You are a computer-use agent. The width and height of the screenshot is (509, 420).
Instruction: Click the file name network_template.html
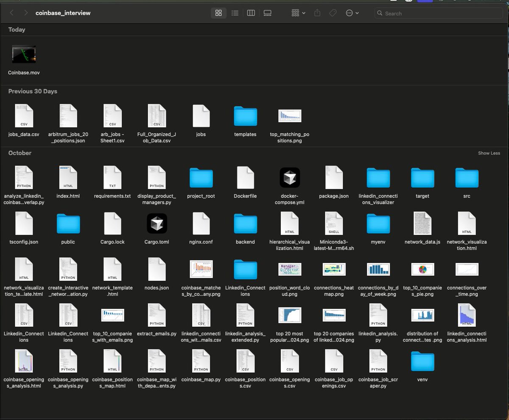tap(112, 291)
